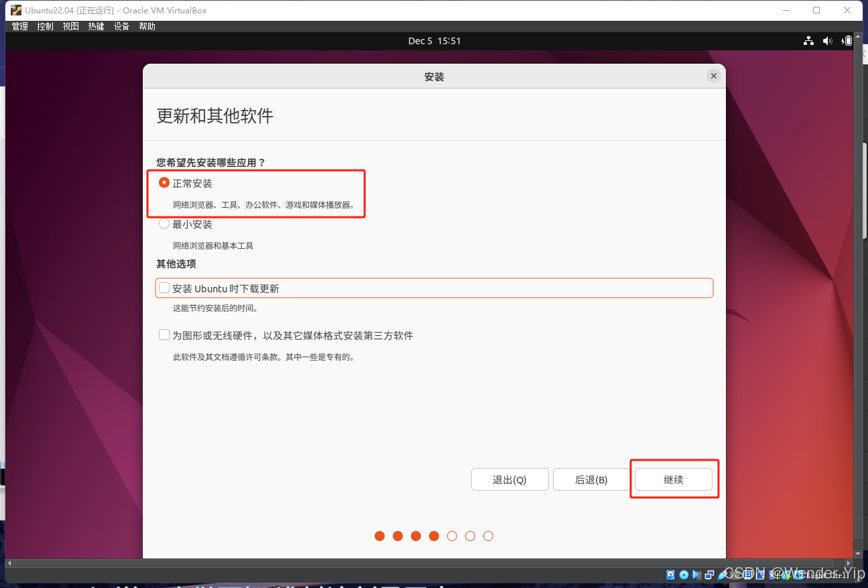Click the VirtualBox app icon in title bar
This screenshot has width=868, height=588.
pyautogui.click(x=16, y=10)
